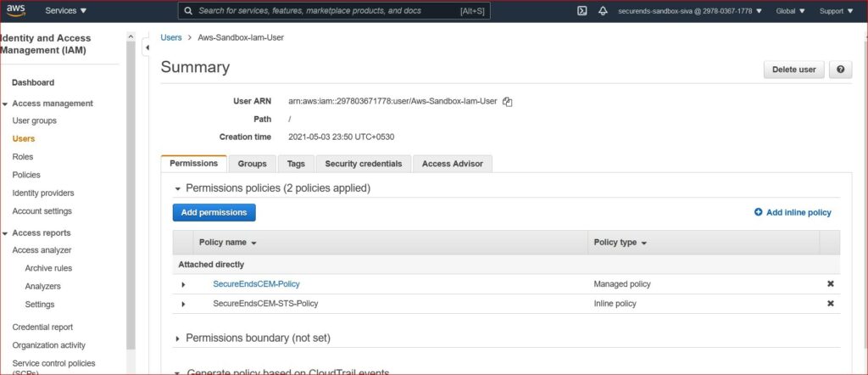Expand the SecureEndsCEM-STS-Policy row arrow

pos(183,304)
